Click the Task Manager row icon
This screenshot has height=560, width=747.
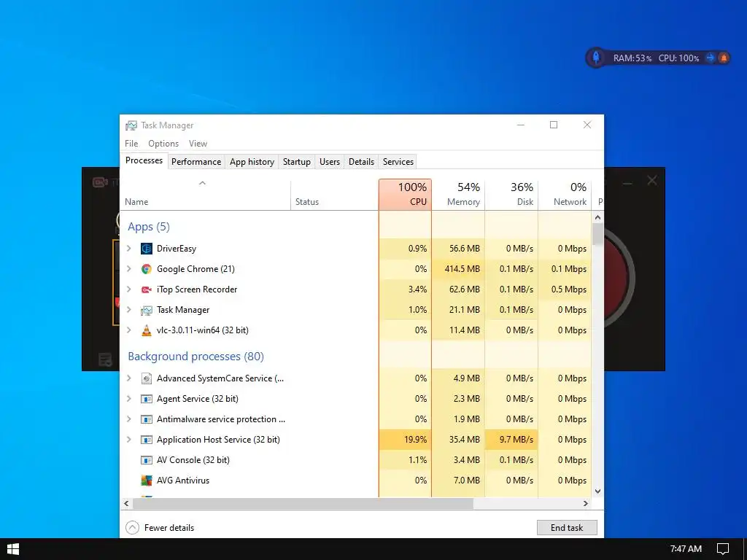146,310
